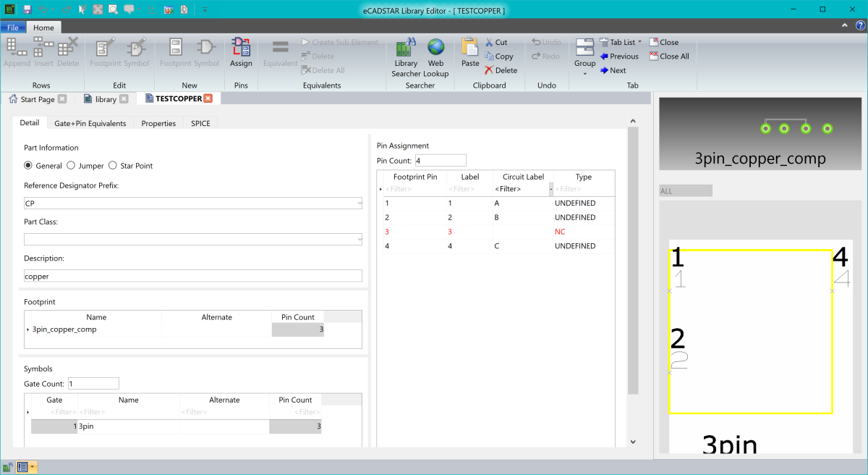Screen dimensions: 868x475
Task: Switch to the library document tab
Action: point(106,99)
